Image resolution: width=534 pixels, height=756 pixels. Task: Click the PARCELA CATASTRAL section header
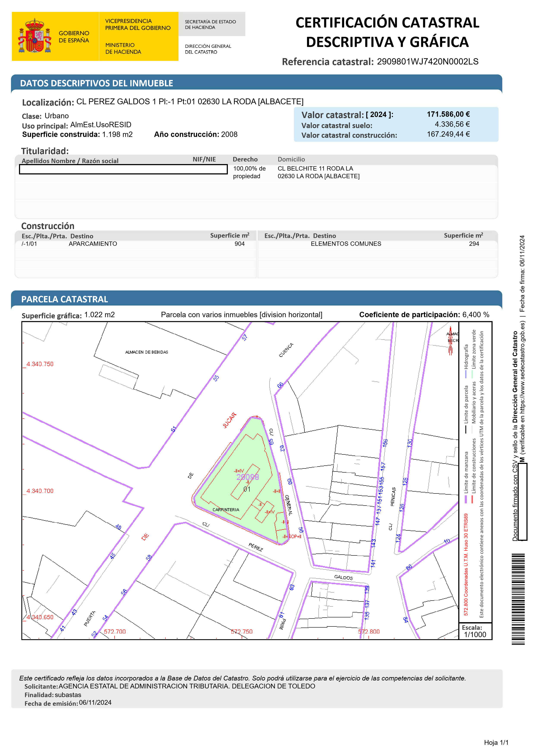[x=65, y=299]
